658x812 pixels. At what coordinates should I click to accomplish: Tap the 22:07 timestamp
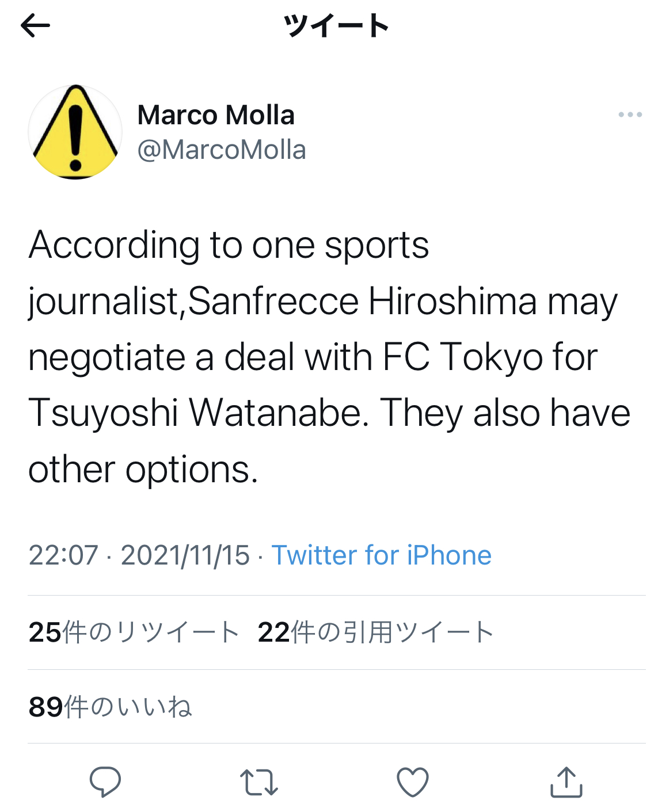pos(63,555)
